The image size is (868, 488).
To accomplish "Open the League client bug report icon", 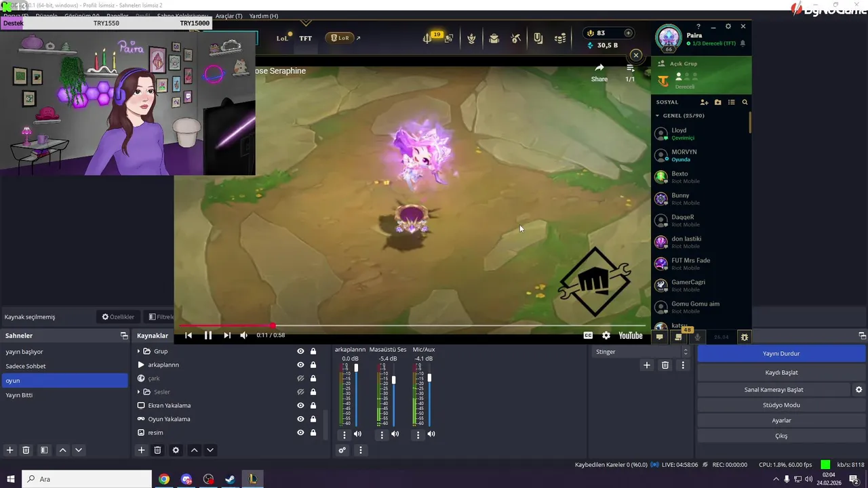I will (745, 337).
